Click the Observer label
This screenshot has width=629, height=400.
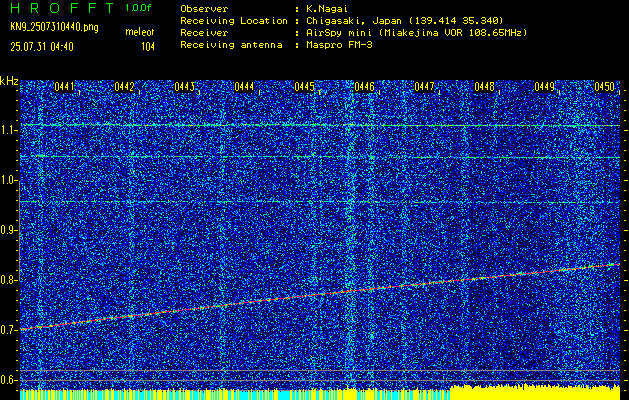coord(204,9)
